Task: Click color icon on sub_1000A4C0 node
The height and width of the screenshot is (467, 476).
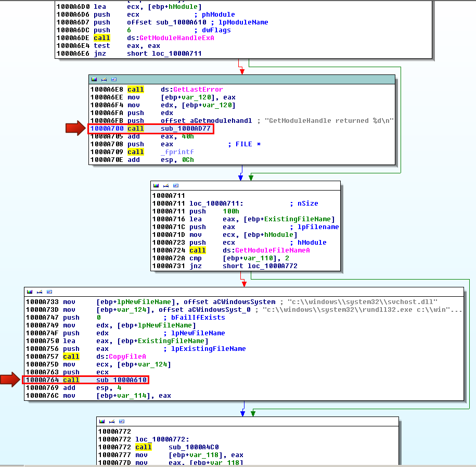Action: coord(102,421)
